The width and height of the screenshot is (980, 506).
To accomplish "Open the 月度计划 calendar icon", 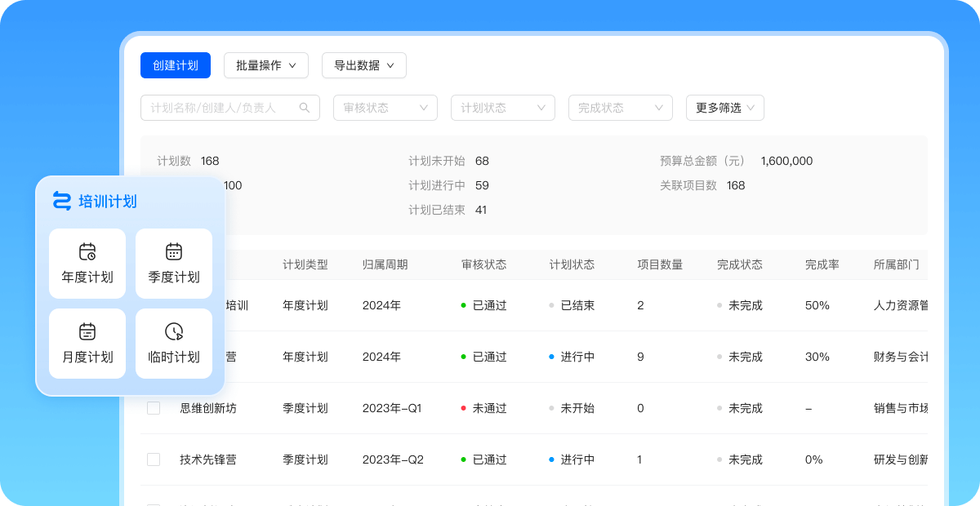I will click(x=87, y=331).
